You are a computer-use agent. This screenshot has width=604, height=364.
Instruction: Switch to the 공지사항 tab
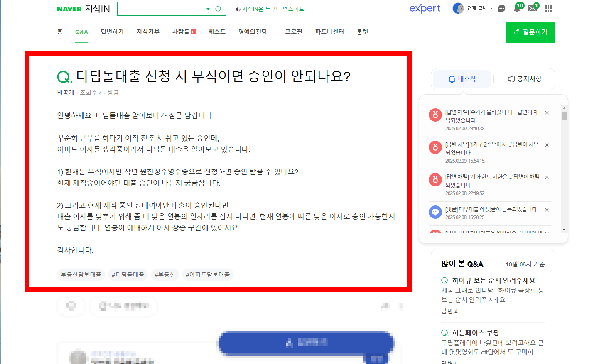click(x=525, y=79)
